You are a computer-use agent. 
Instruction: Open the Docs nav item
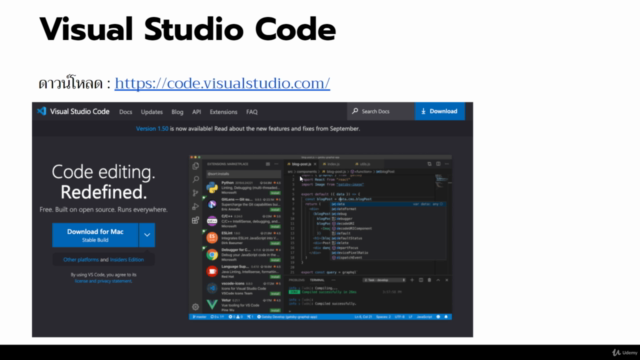click(x=125, y=112)
